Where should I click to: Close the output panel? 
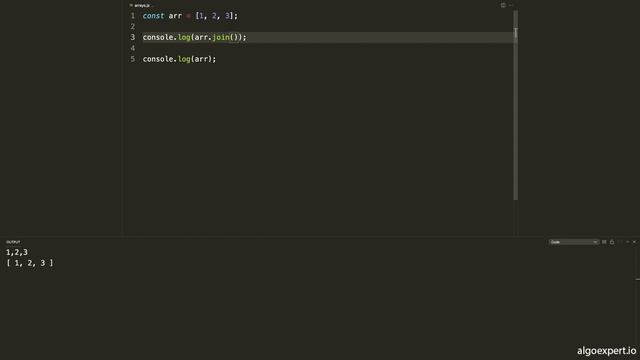634,242
